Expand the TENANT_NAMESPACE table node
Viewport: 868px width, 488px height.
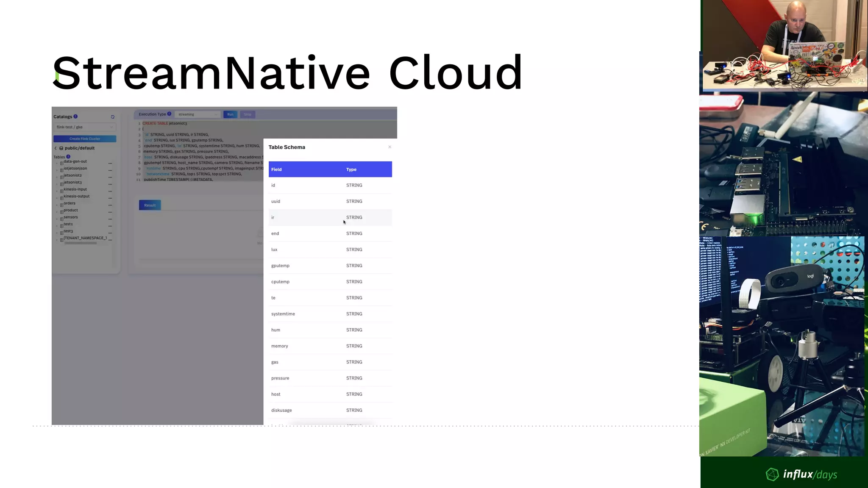(x=57, y=240)
